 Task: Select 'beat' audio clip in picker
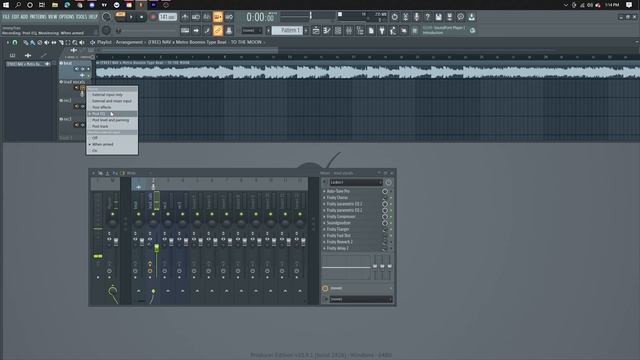pos(27,64)
